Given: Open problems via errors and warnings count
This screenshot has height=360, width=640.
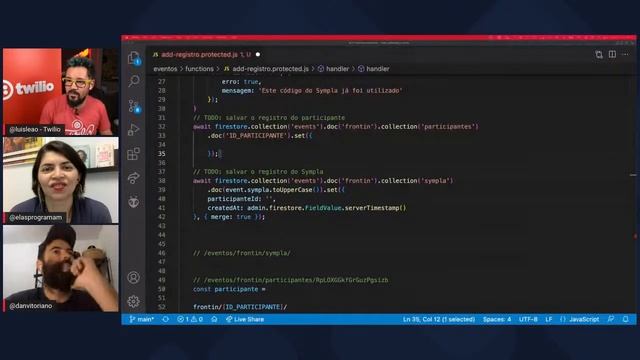Looking at the screenshot, I should [x=190, y=319].
